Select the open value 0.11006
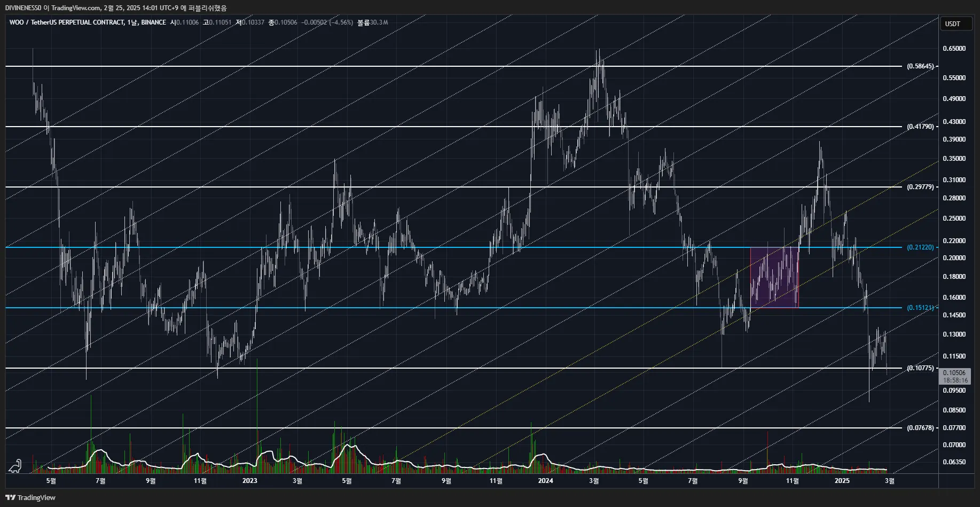Screen dimensions: 980x507 (187, 22)
